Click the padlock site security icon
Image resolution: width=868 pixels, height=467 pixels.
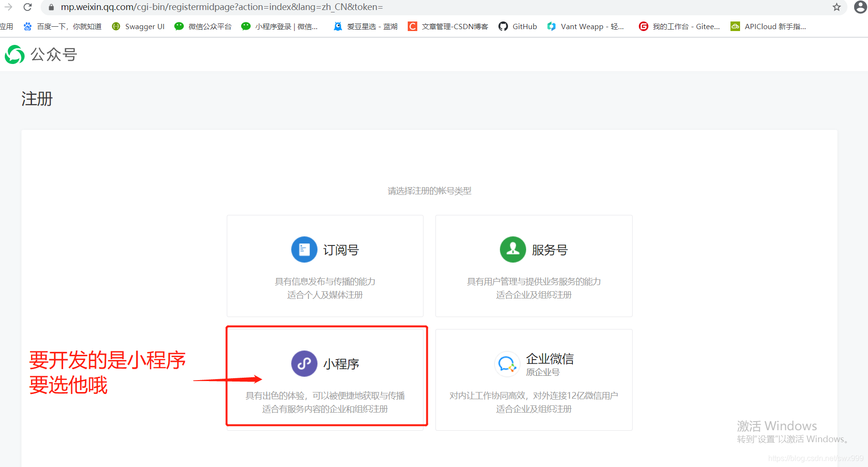[52, 7]
